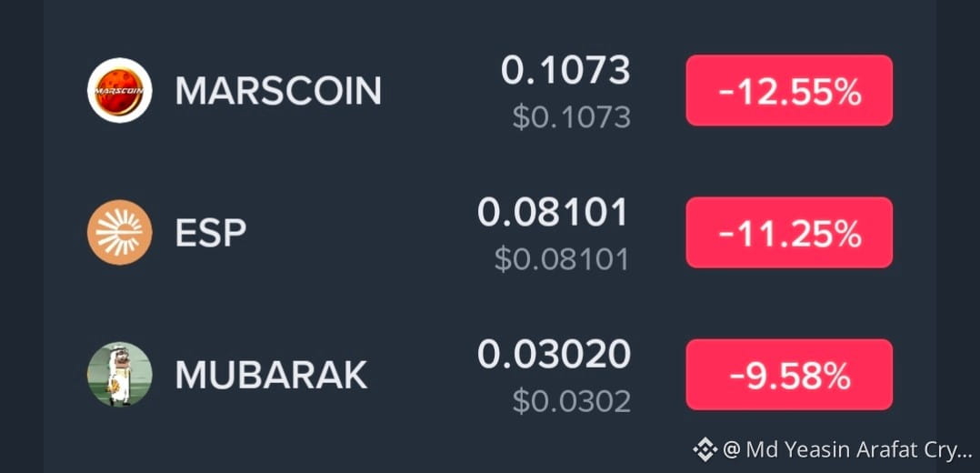Viewport: 980px width, 473px height.
Task: Click the Binance logo in watermark
Action: (705, 449)
